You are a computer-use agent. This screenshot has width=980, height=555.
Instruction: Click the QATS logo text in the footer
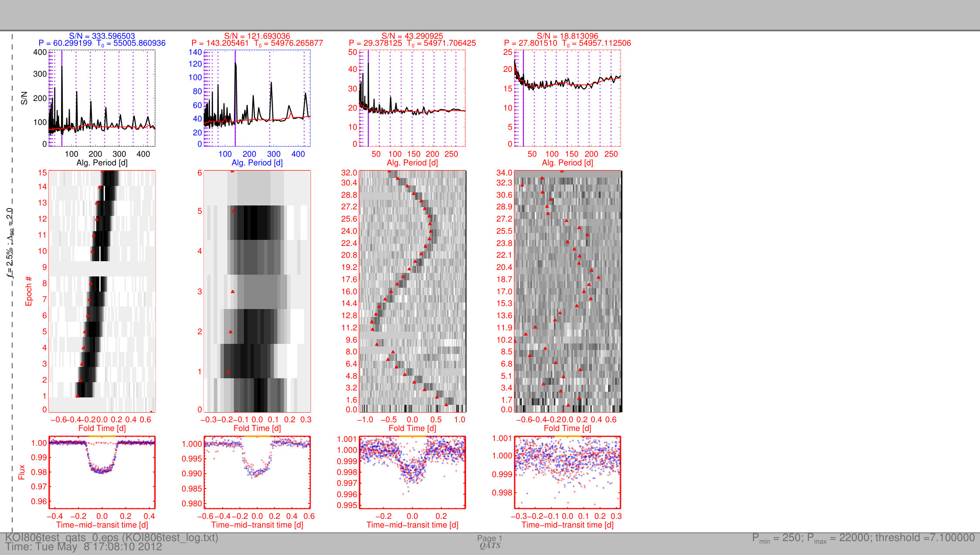point(490,546)
